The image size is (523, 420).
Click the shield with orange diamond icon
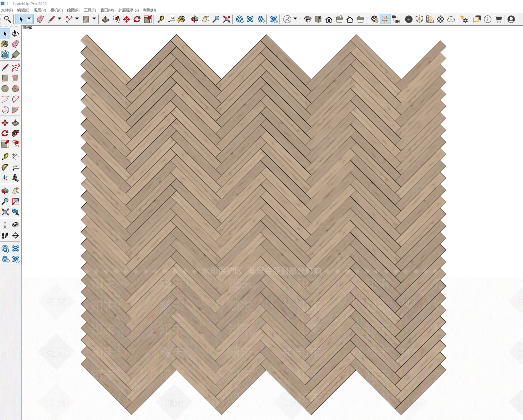[x=419, y=19]
